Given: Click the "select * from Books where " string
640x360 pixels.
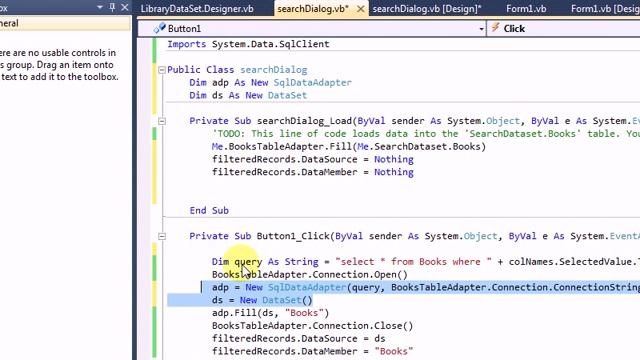Looking at the screenshot, I should tap(413, 262).
